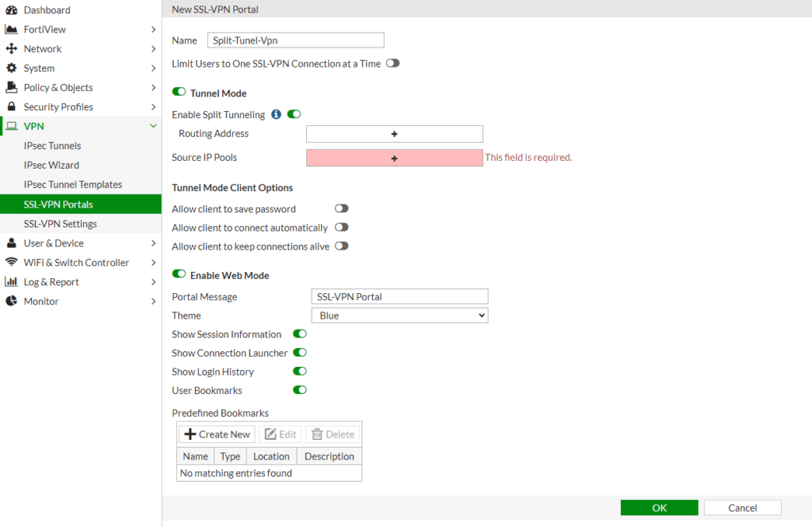This screenshot has height=527, width=812.
Task: Add a Routing Address with the plus icon
Action: pos(394,133)
